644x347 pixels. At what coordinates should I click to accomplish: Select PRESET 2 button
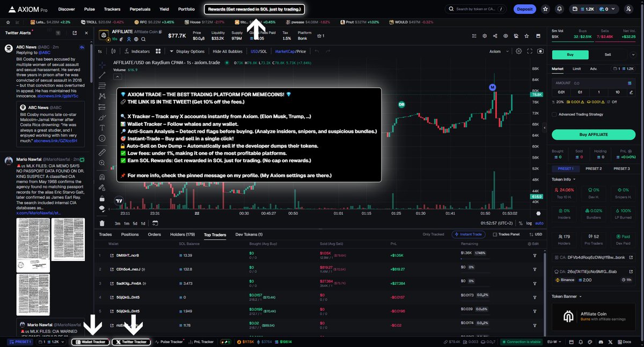coord(594,169)
